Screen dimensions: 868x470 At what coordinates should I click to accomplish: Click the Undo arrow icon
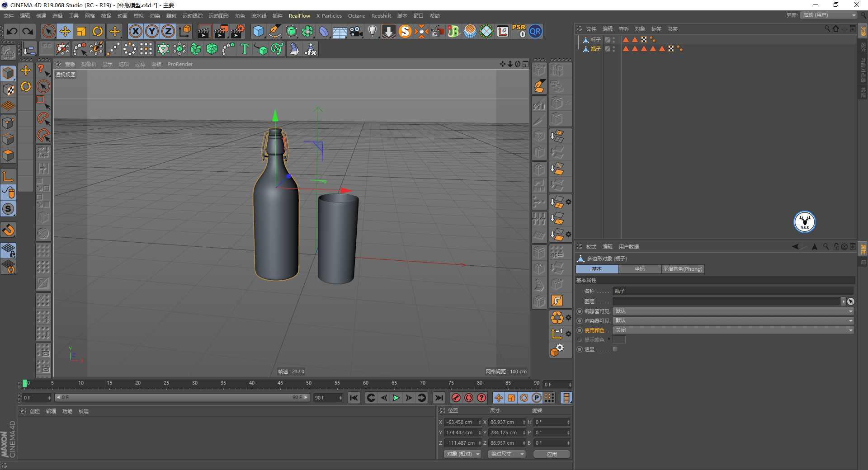point(12,31)
